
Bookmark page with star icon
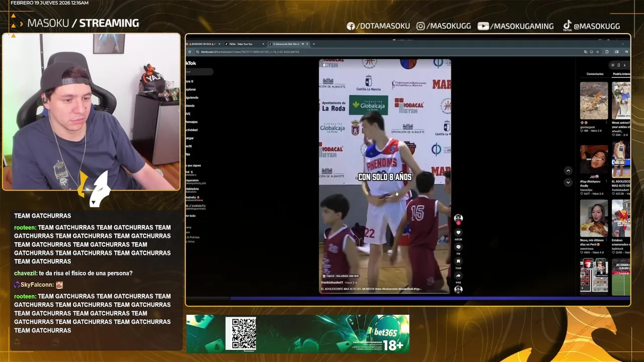click(598, 52)
